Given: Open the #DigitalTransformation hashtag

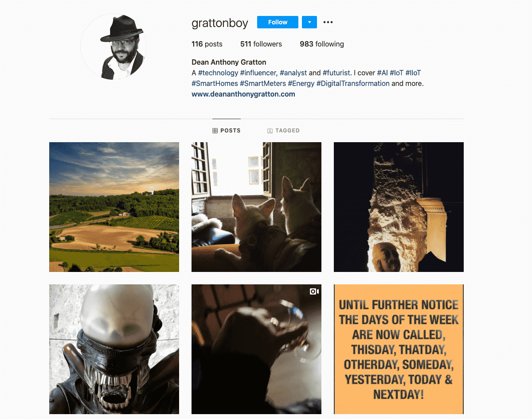Looking at the screenshot, I should [x=353, y=83].
